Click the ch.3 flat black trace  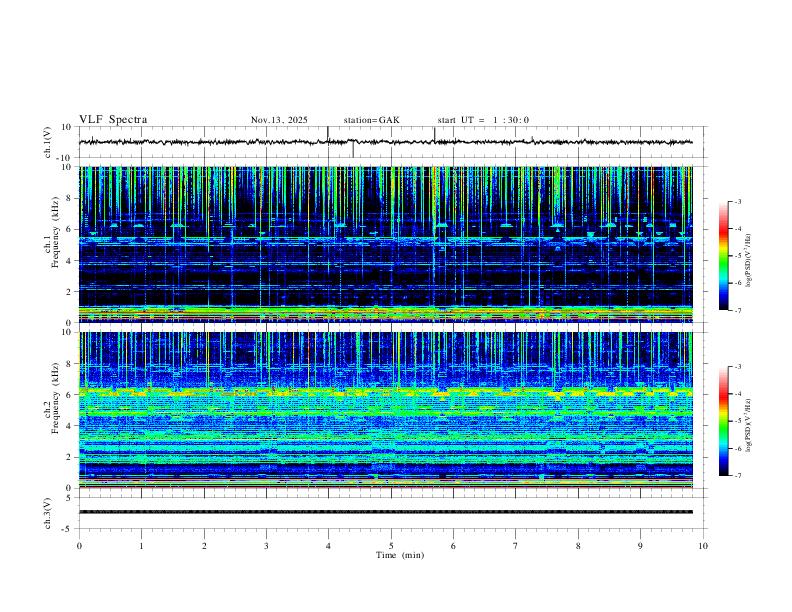tap(385, 512)
